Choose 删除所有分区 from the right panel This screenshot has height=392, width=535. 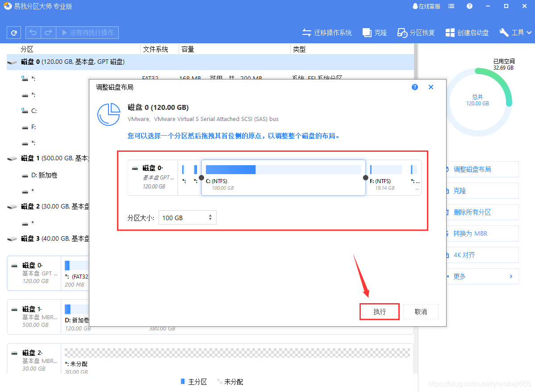[x=482, y=212]
